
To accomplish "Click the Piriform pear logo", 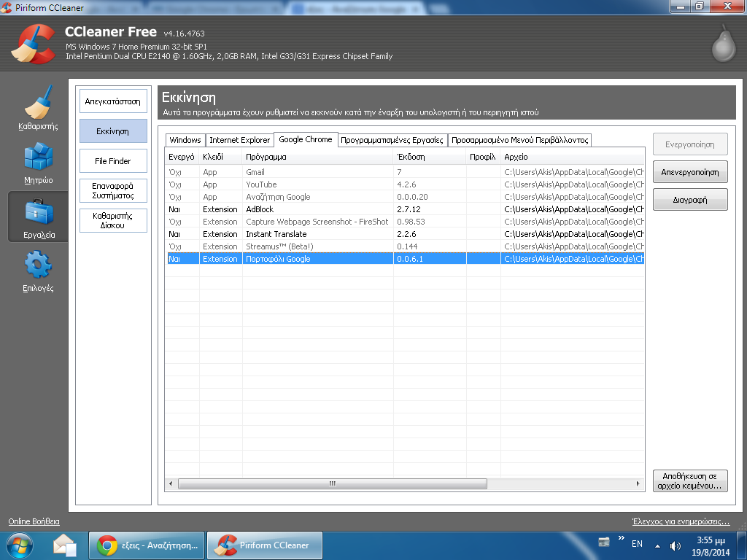I will tap(724, 44).
